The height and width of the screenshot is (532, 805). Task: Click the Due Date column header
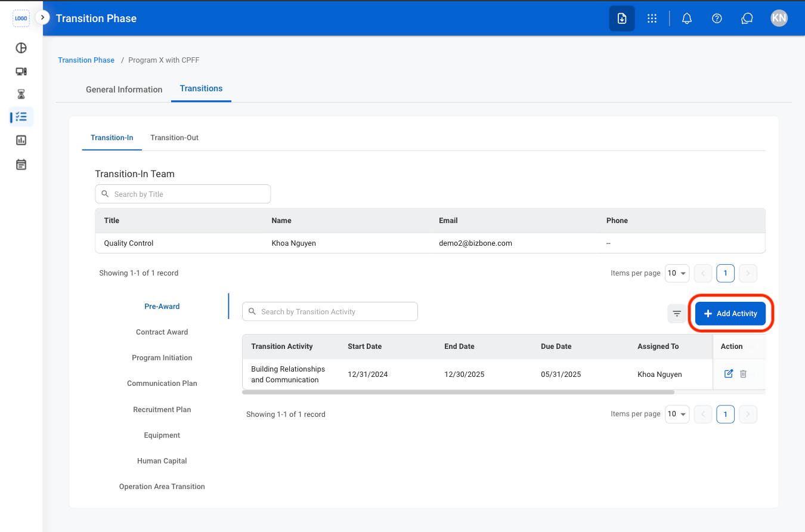(556, 347)
